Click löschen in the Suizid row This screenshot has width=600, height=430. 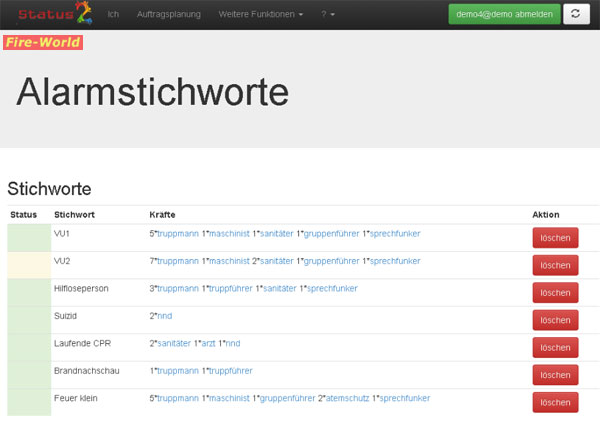555,320
